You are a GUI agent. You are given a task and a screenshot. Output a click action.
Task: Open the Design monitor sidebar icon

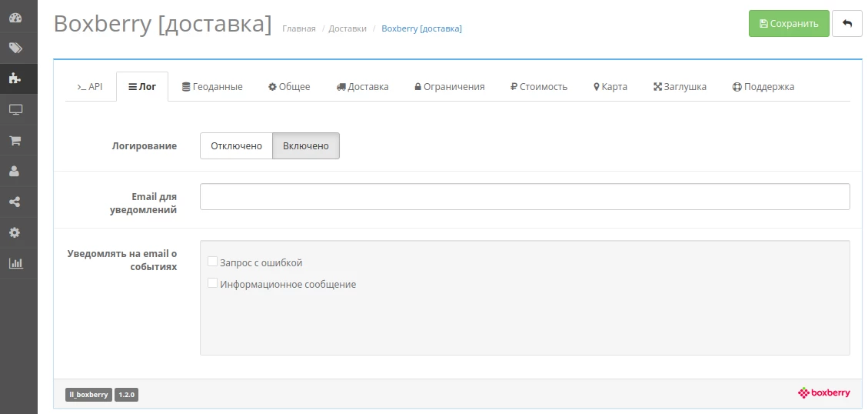[x=15, y=110]
